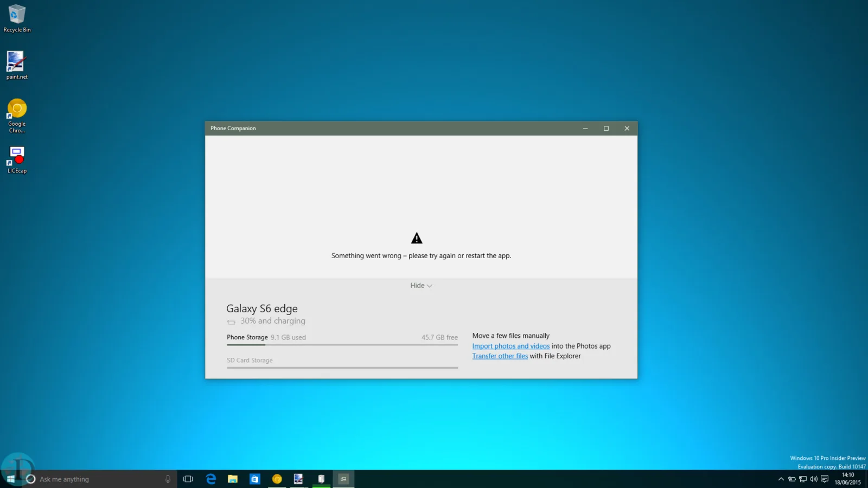Image resolution: width=868 pixels, height=488 pixels.
Task: Open the taskbar clock and date
Action: pos(848,479)
